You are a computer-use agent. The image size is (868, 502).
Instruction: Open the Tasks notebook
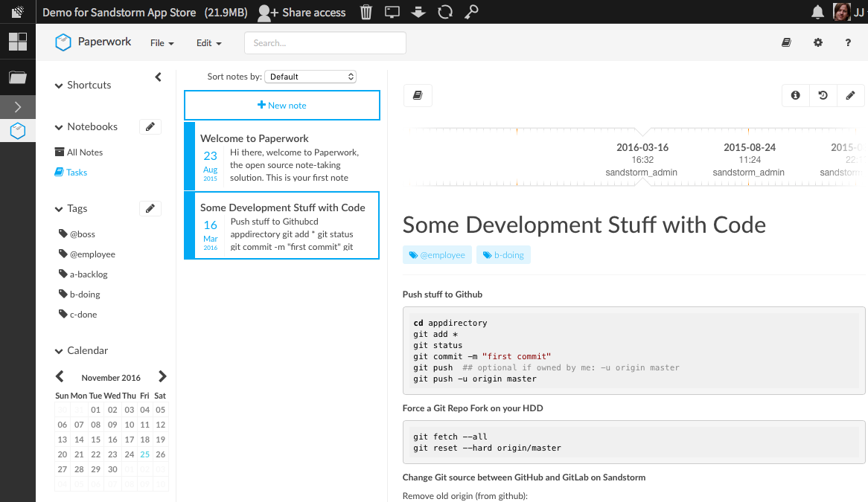pyautogui.click(x=71, y=173)
